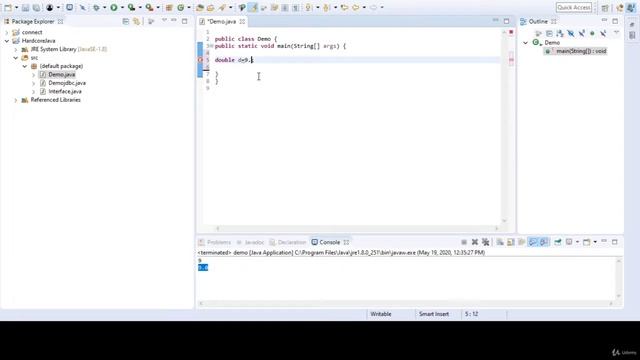Select Demojdbc.java in Package Explorer

tap(67, 83)
